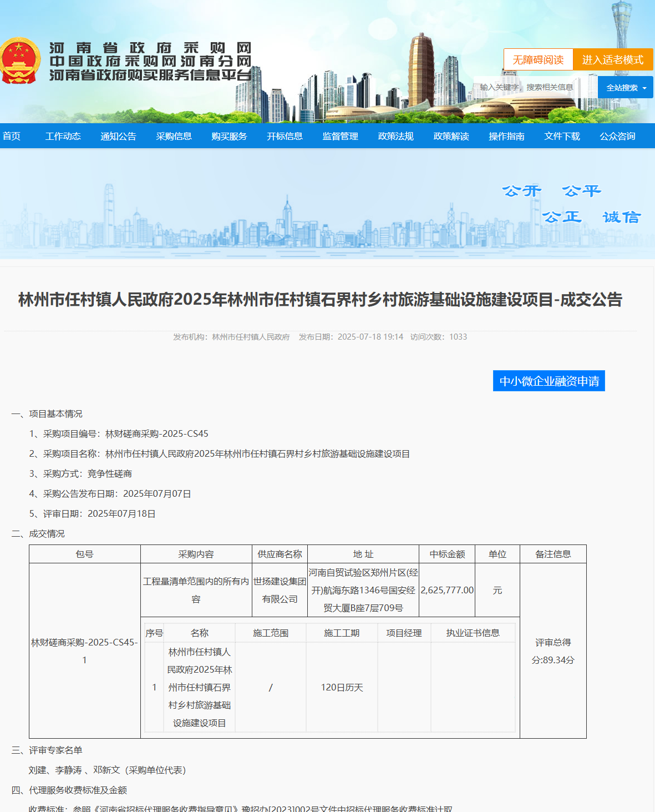This screenshot has width=655, height=812.
Task: Click the 进入适老模式 button
Action: [613, 59]
